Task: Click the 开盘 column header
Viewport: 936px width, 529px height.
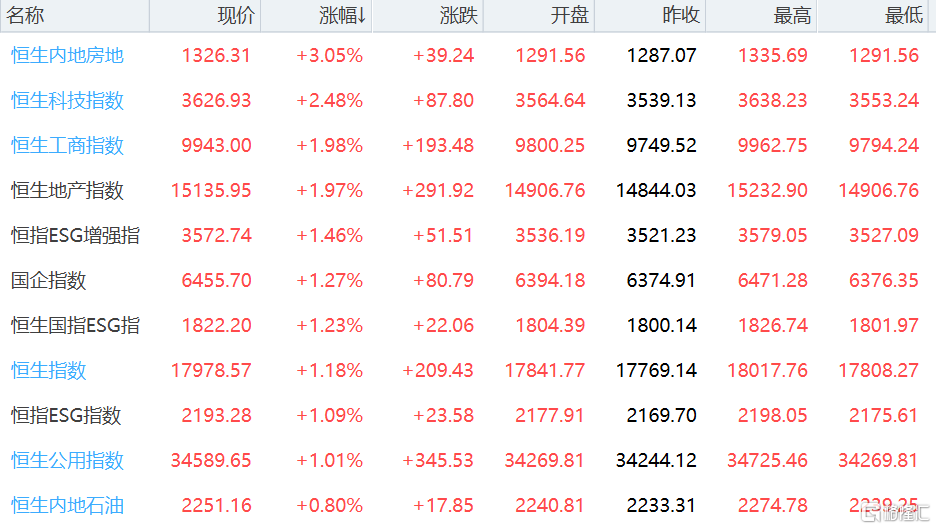Action: click(570, 16)
